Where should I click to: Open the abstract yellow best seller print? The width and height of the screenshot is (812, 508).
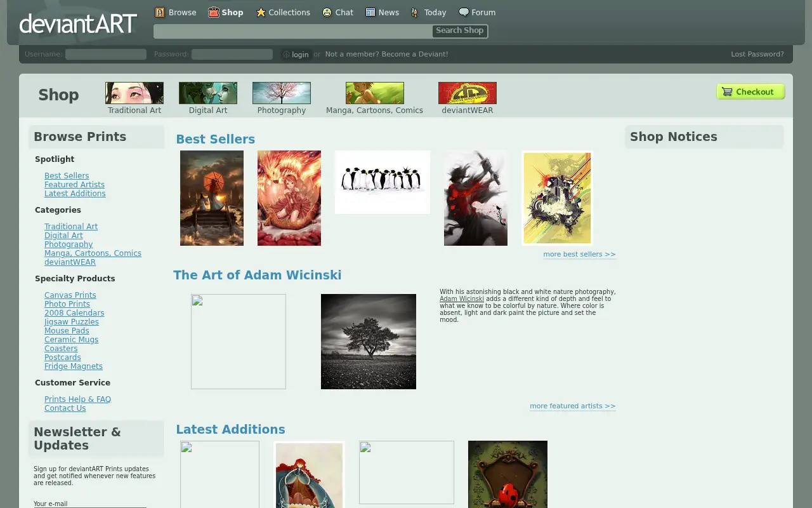557,198
